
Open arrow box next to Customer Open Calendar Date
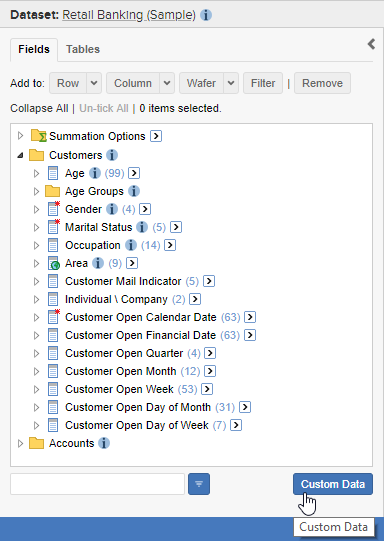(x=250, y=317)
